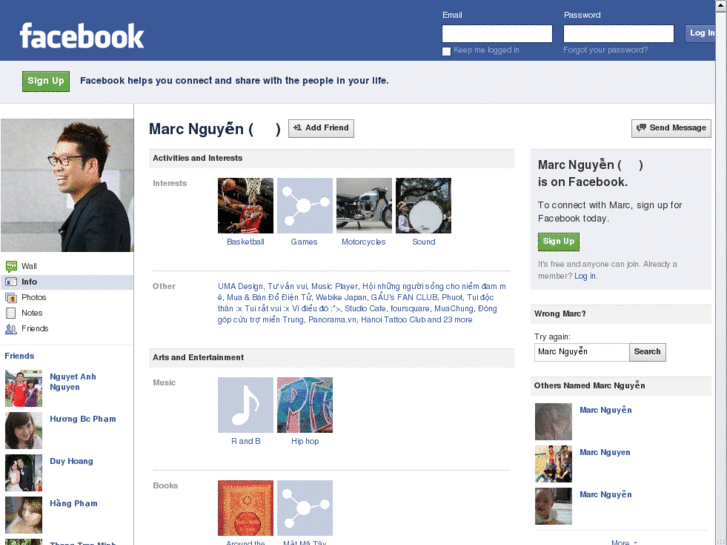The image size is (727, 545).
Task: Open Marc Nguyen name link without accent
Action: 605,452
